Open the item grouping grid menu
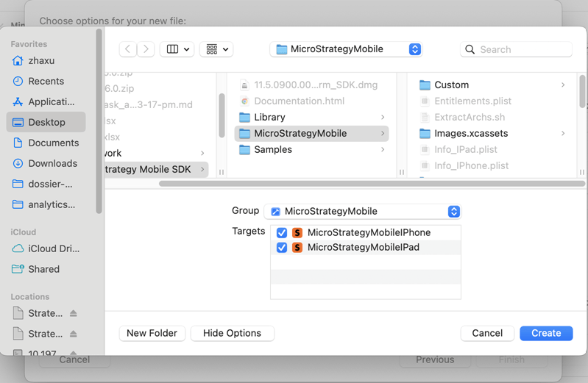This screenshot has width=588, height=383. 216,49
